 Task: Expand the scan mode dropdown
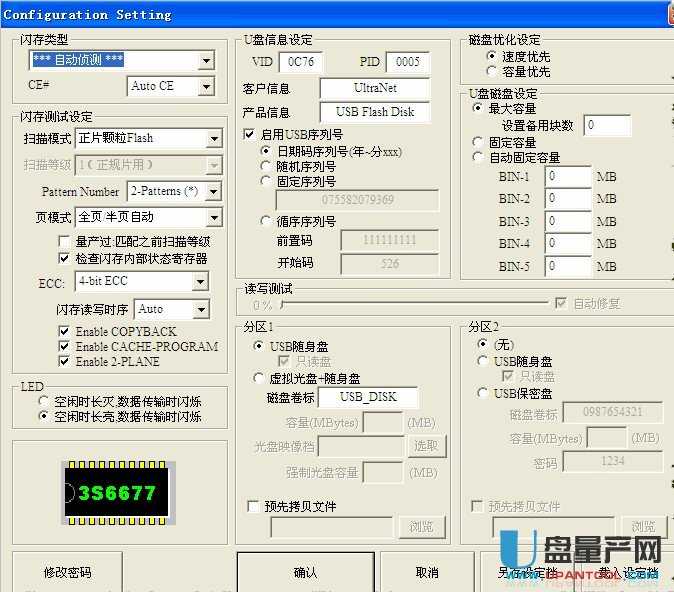point(214,138)
